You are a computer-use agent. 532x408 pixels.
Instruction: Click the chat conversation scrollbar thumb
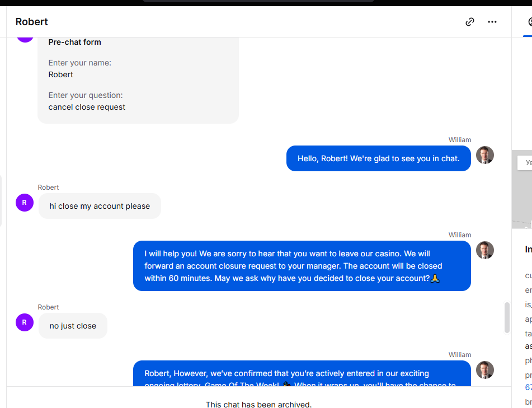click(x=507, y=317)
